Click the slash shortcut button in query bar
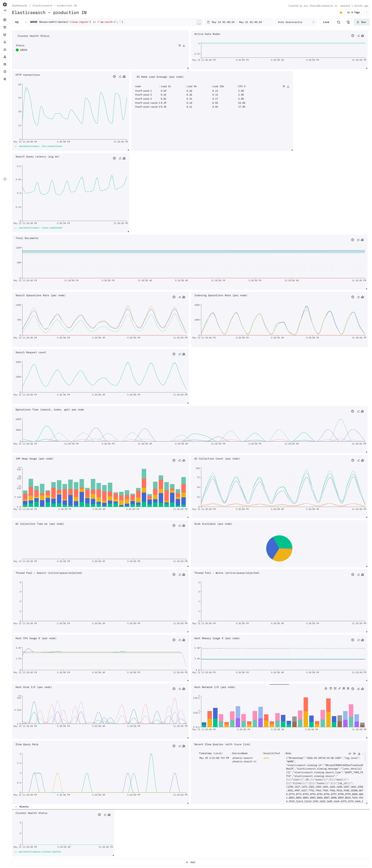372x868 pixels. 199,22
